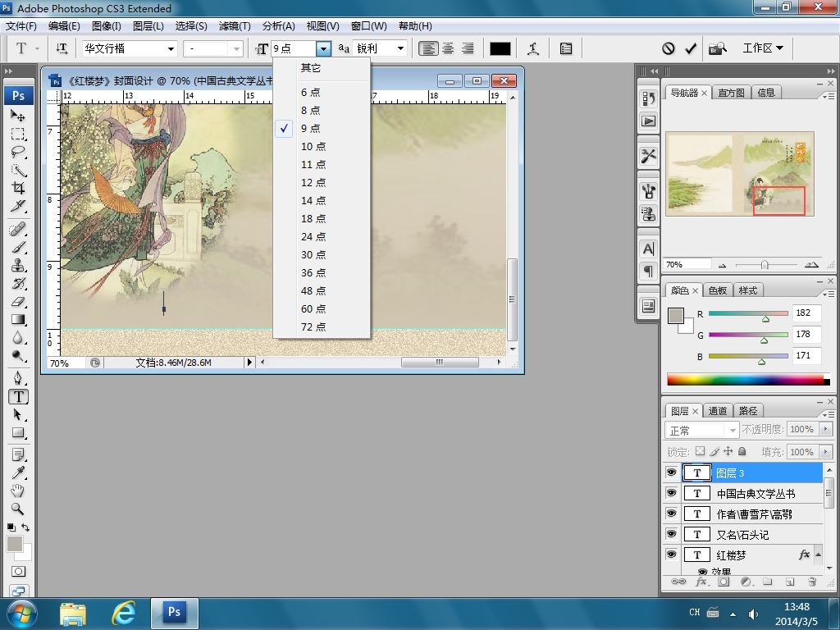Select the Crop tool
This screenshot has width=840, height=630.
[18, 188]
